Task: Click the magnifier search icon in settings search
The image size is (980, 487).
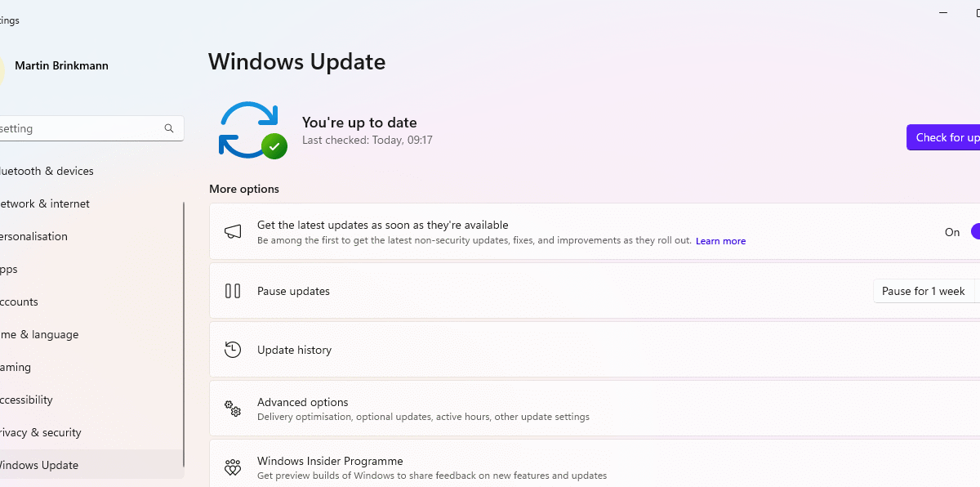Action: (169, 128)
